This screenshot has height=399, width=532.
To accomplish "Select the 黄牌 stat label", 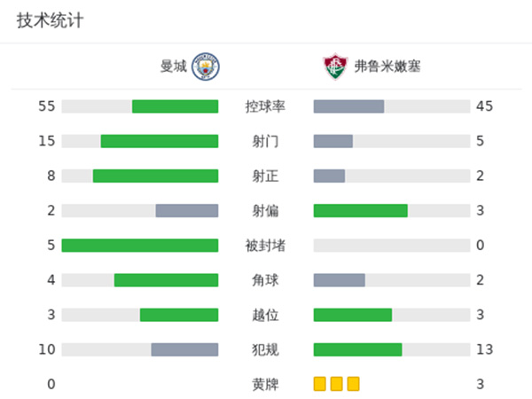I will click(x=265, y=384).
